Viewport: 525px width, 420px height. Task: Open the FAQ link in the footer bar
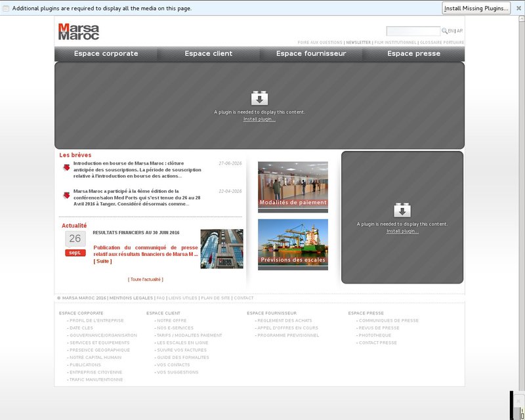pos(161,298)
